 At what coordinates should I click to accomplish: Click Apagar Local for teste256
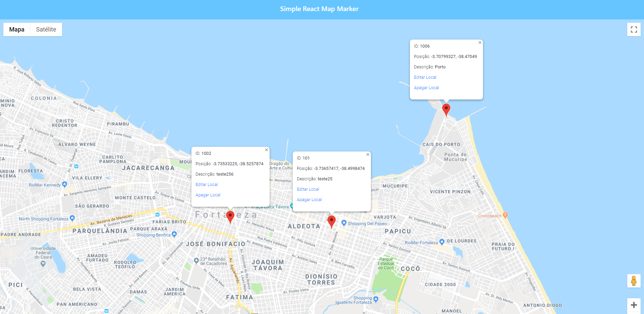pyautogui.click(x=208, y=195)
